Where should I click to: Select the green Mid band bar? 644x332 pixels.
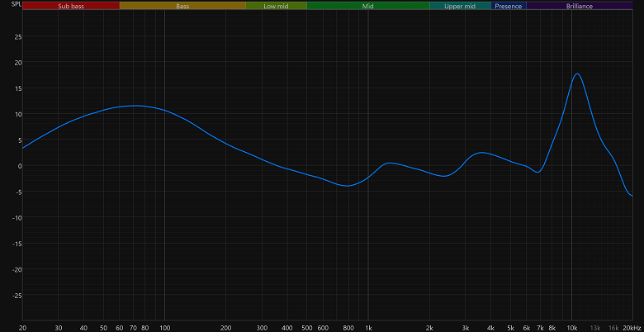click(367, 6)
